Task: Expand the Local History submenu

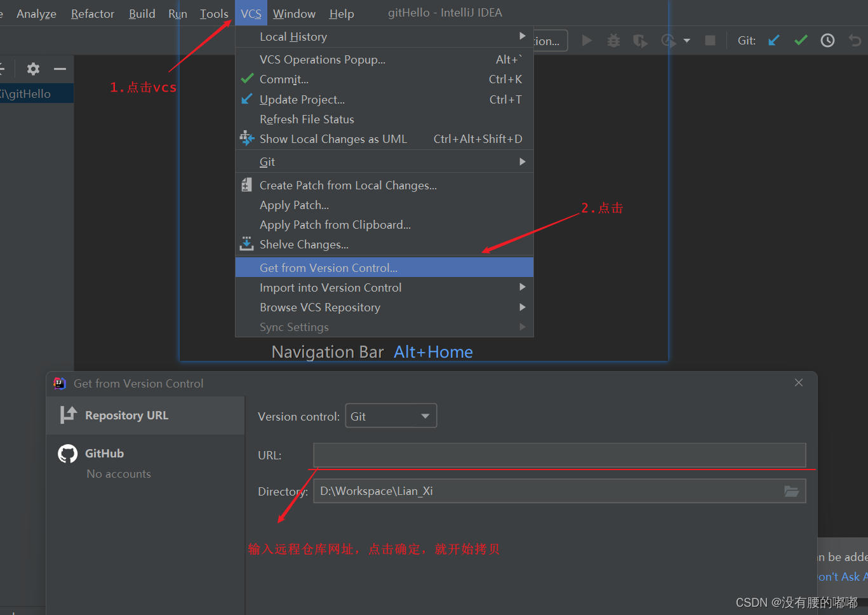Action: (522, 36)
